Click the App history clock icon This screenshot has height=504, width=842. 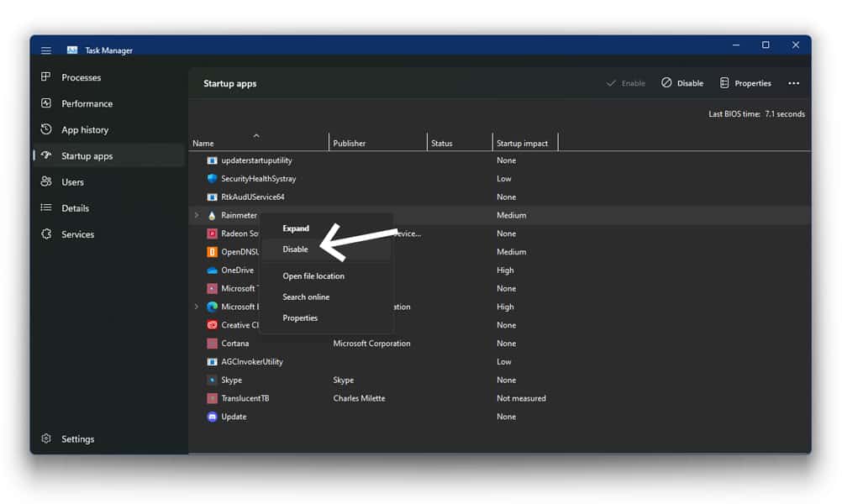pyautogui.click(x=46, y=129)
